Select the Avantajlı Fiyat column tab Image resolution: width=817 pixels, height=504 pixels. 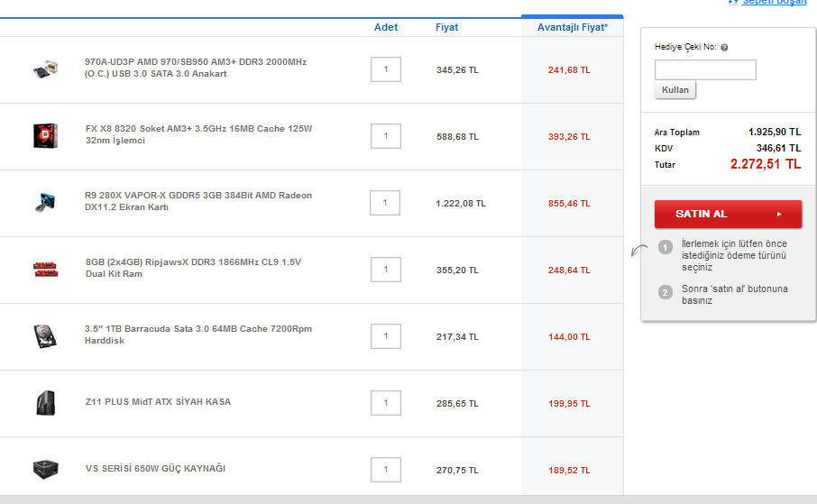tap(572, 27)
